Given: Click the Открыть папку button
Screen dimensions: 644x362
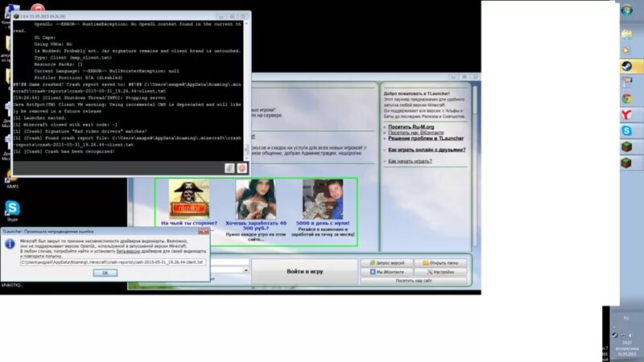Looking at the screenshot, I should pyautogui.click(x=440, y=263).
